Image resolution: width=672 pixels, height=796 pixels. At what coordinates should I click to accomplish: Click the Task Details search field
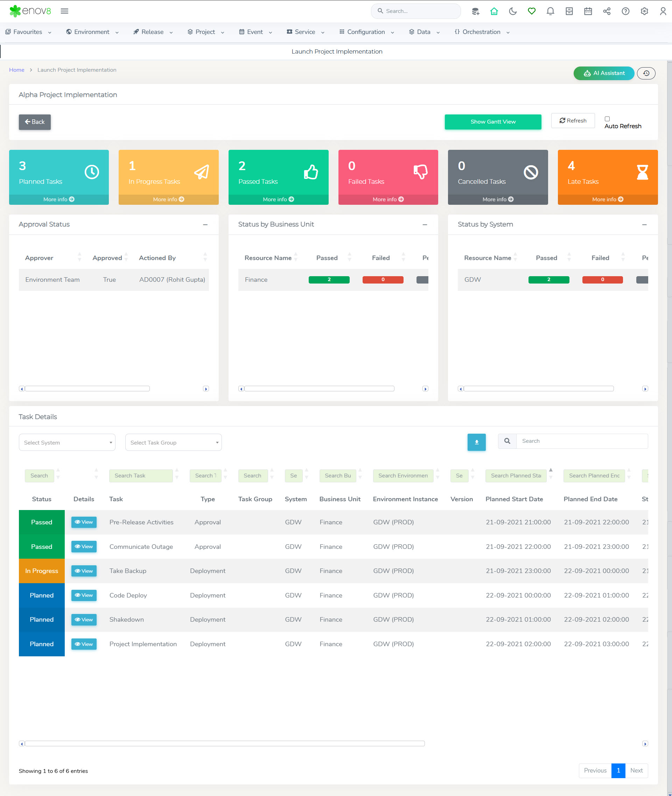click(581, 441)
